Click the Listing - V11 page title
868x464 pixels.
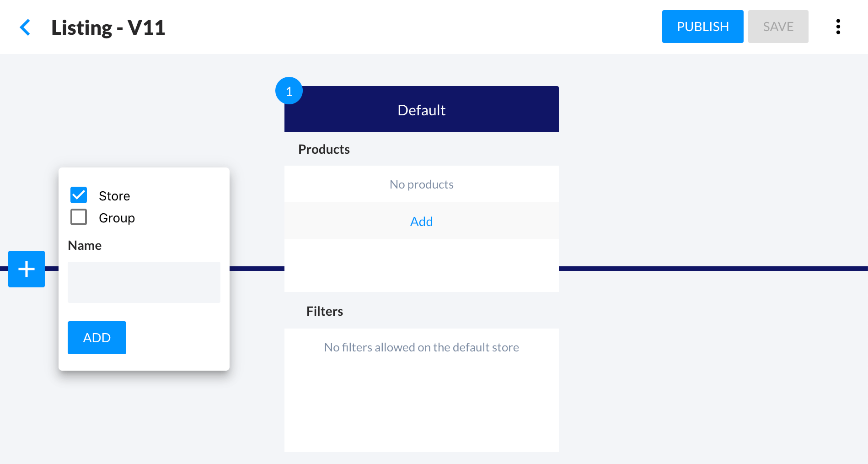(x=108, y=27)
